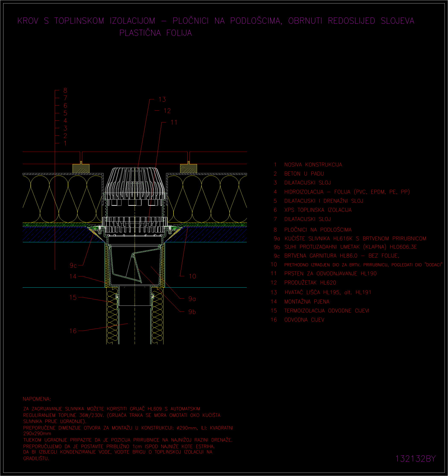Click the drawing title 'KROV S TOPLINSKOM IZOLACIJOM'
This screenshot has height=476, width=448.
[86, 21]
